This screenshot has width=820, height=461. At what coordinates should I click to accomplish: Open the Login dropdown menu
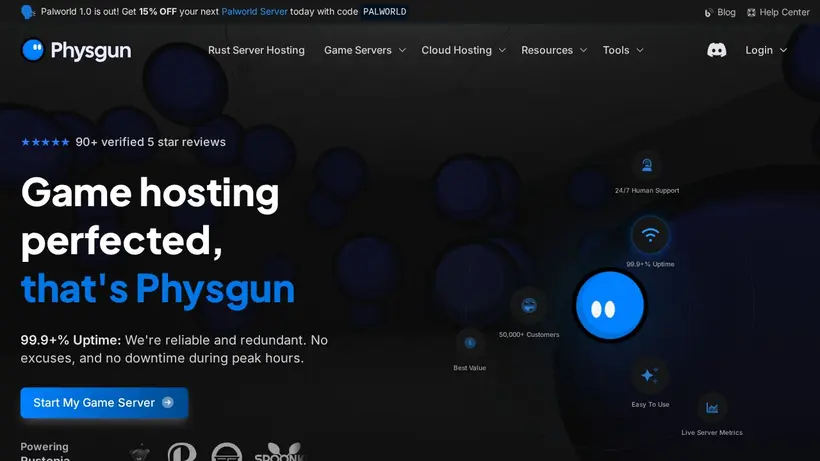coord(766,50)
